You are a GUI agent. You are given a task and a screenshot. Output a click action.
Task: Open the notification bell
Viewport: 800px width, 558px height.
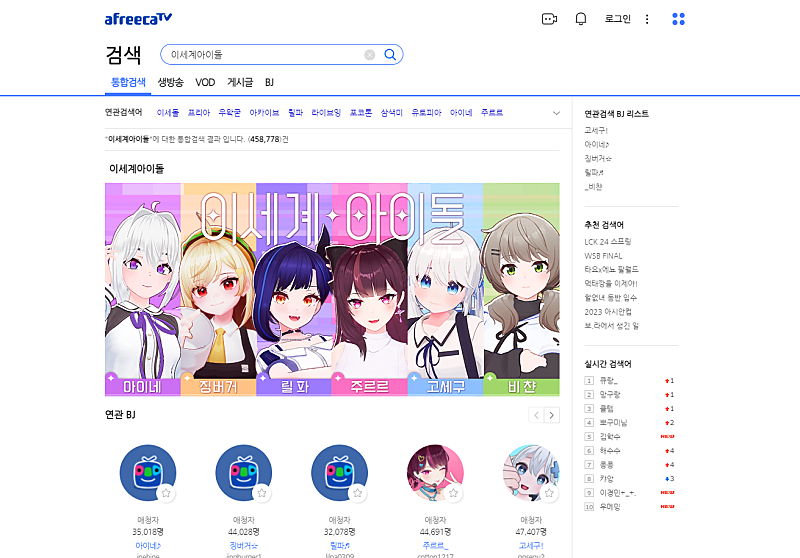click(581, 19)
